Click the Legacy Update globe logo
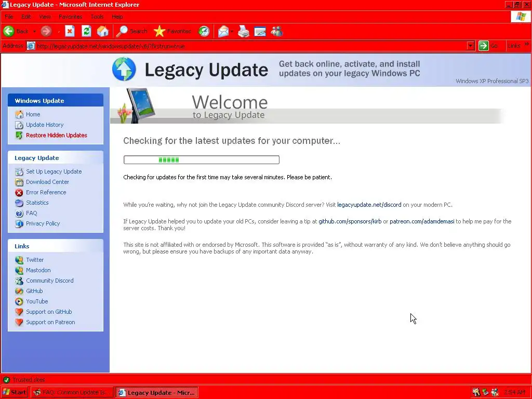Screen dimensions: 532x399 point(124,69)
